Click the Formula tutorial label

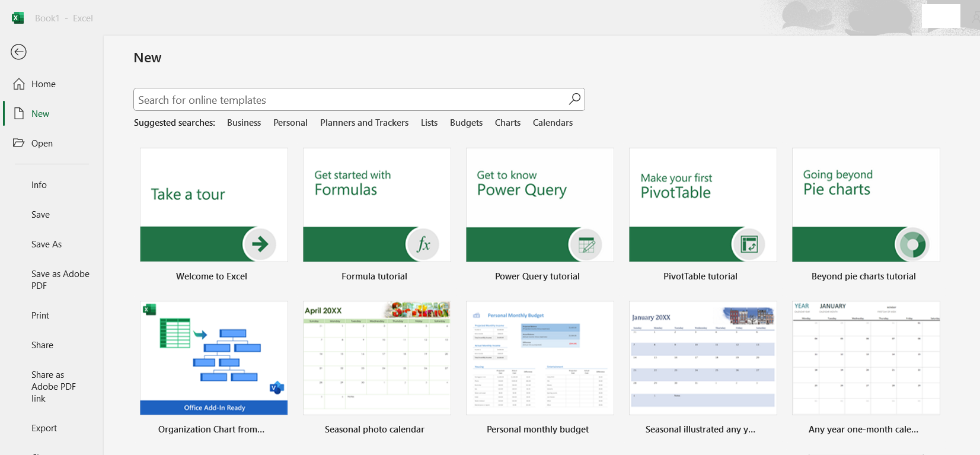(x=374, y=276)
